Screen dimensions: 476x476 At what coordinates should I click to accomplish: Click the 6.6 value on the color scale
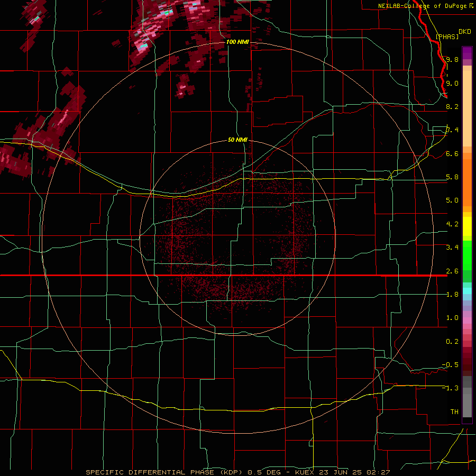click(452, 153)
